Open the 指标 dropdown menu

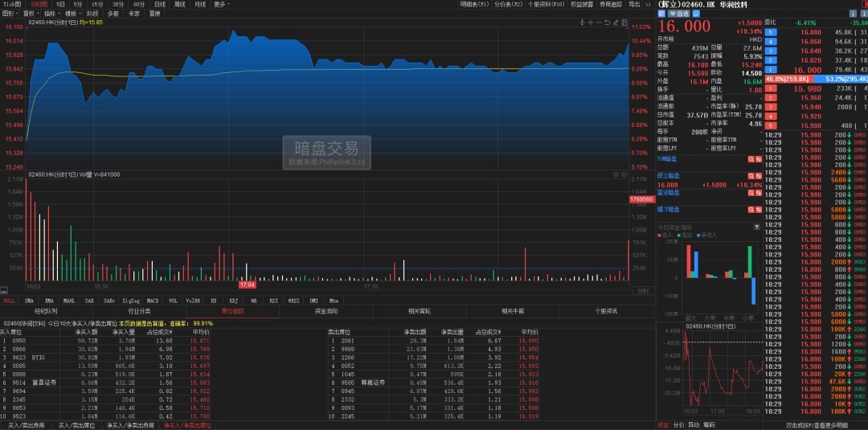pyautogui.click(x=51, y=14)
